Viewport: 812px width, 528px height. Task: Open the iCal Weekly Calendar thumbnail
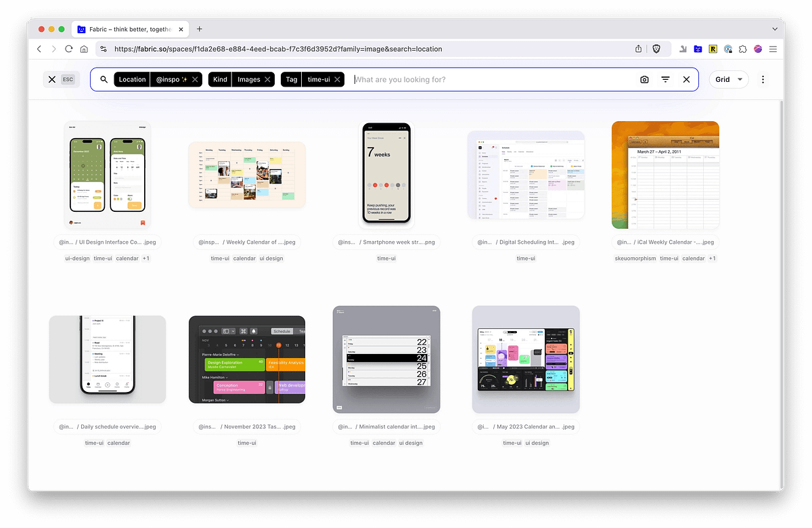665,175
